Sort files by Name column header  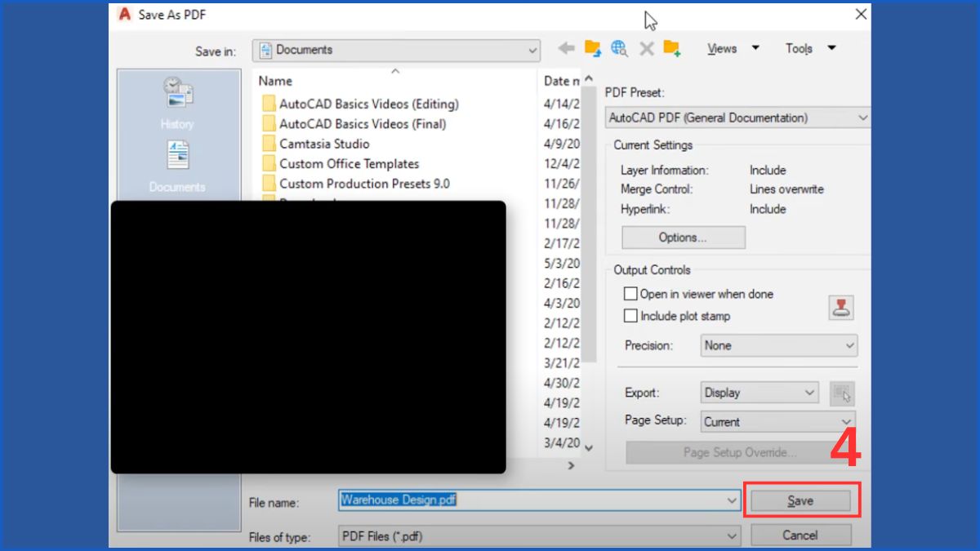point(275,81)
